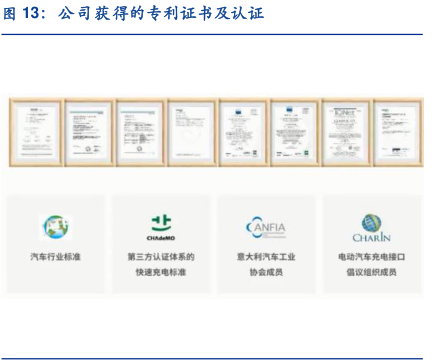Click the ANFIA association logo
The image size is (434, 362).
pyautogui.click(x=266, y=227)
